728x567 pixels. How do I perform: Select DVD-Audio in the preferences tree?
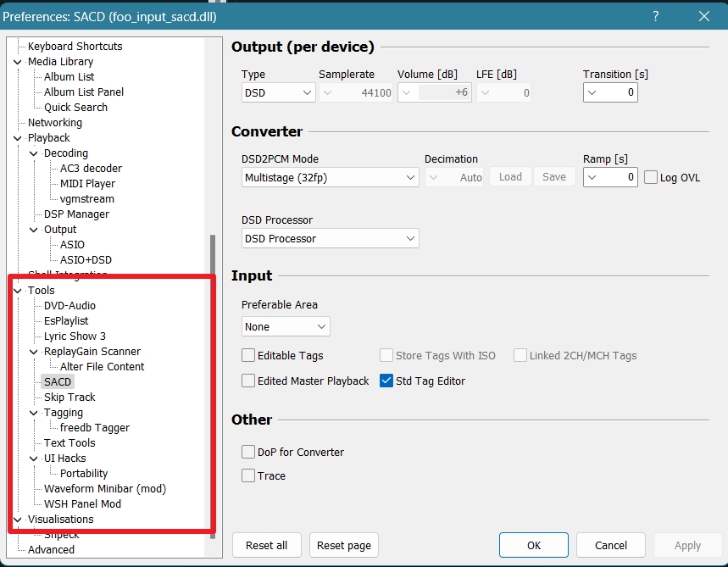point(69,306)
